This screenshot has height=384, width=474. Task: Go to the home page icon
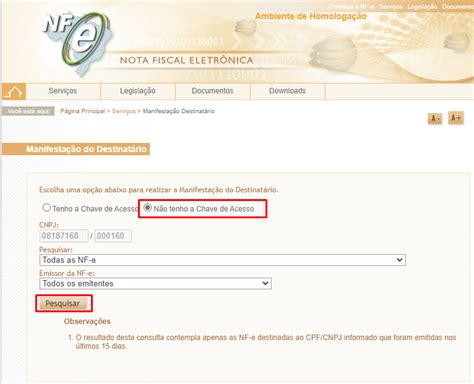14,91
